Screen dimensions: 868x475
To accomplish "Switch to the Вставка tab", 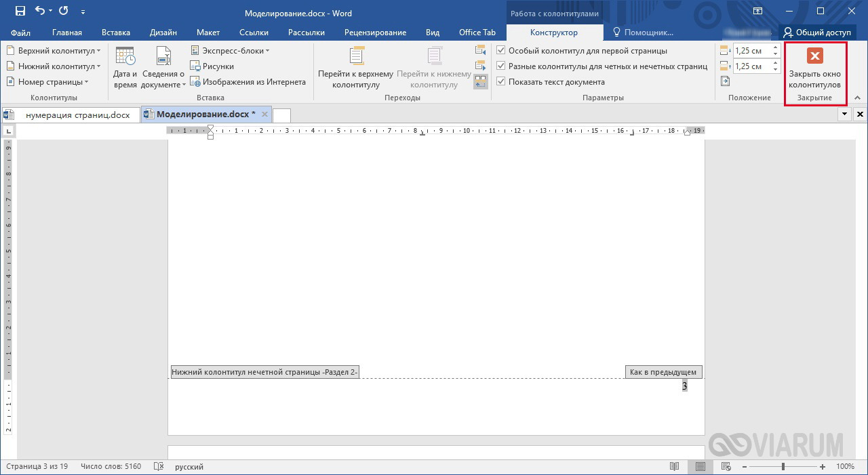I will click(116, 33).
